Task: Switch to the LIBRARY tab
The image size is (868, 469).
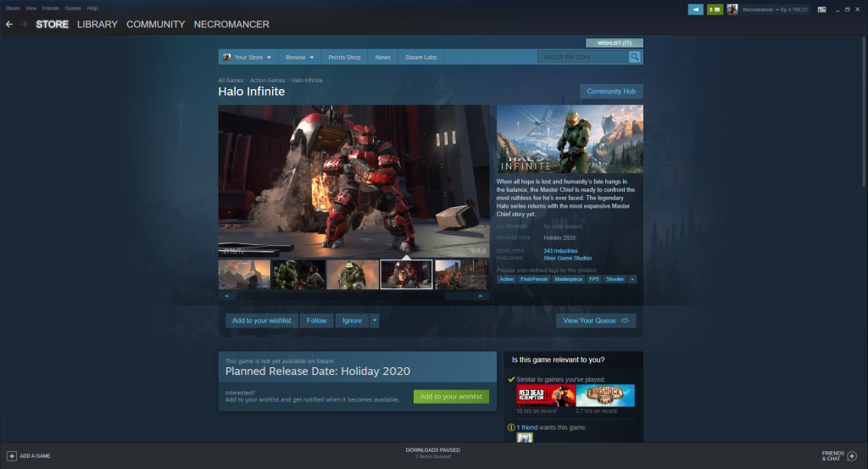Action: (97, 25)
